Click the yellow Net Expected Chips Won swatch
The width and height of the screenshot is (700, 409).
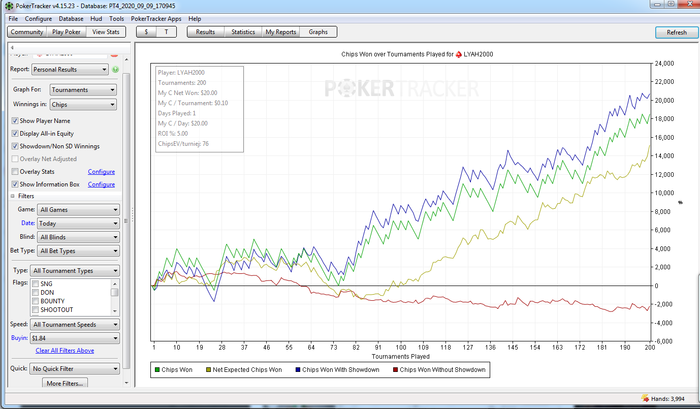(209, 370)
